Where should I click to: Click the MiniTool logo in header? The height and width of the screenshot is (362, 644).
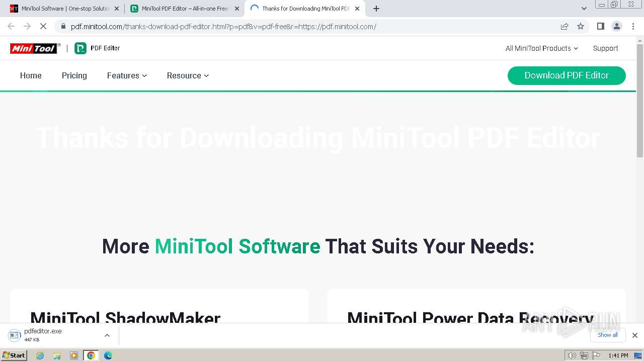tap(35, 48)
